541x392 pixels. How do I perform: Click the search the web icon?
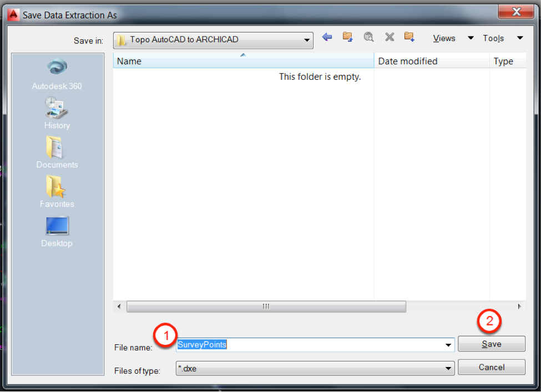(368, 37)
